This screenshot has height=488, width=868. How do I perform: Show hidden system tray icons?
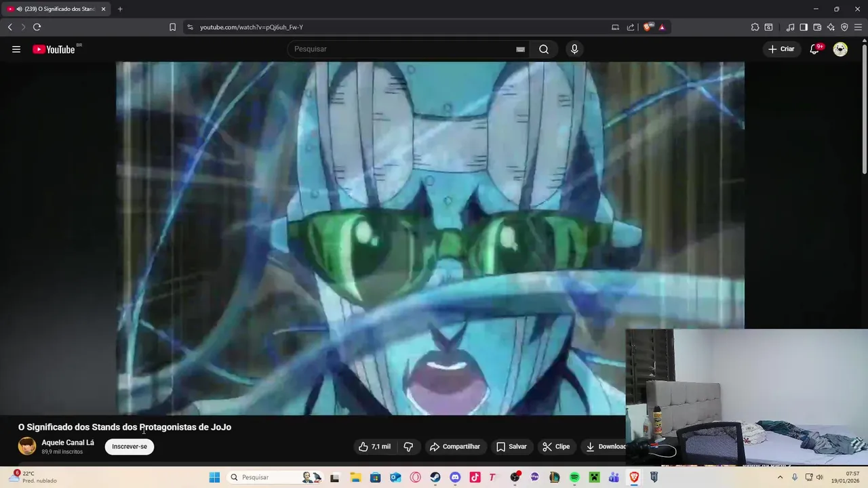780,477
